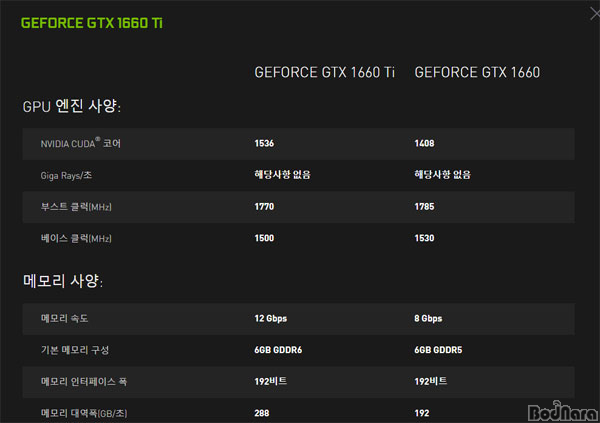The height and width of the screenshot is (423, 600).
Task: Click the 메모리 인터페이스 폭 row label
Action: tap(84, 381)
